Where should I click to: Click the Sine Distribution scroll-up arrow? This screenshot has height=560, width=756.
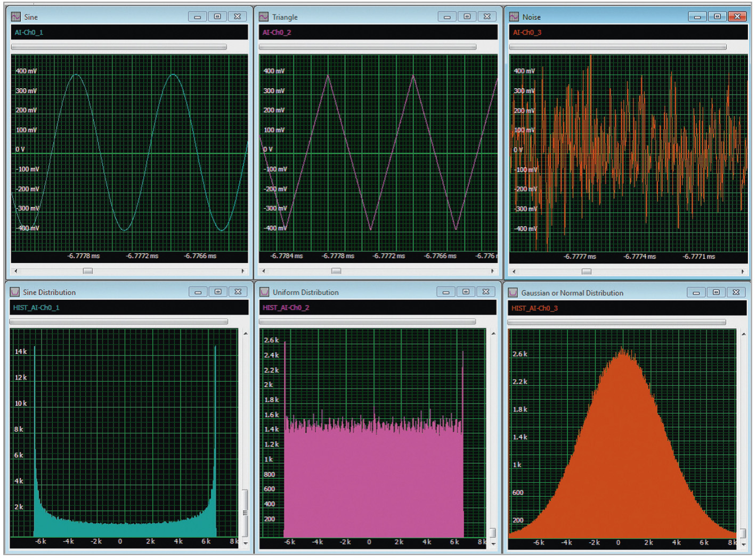point(245,333)
